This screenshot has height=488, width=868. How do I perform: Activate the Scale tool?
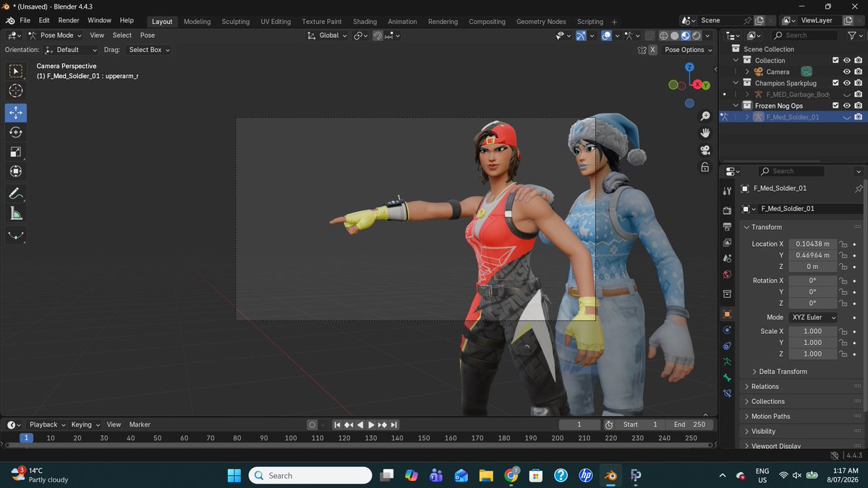pos(16,152)
